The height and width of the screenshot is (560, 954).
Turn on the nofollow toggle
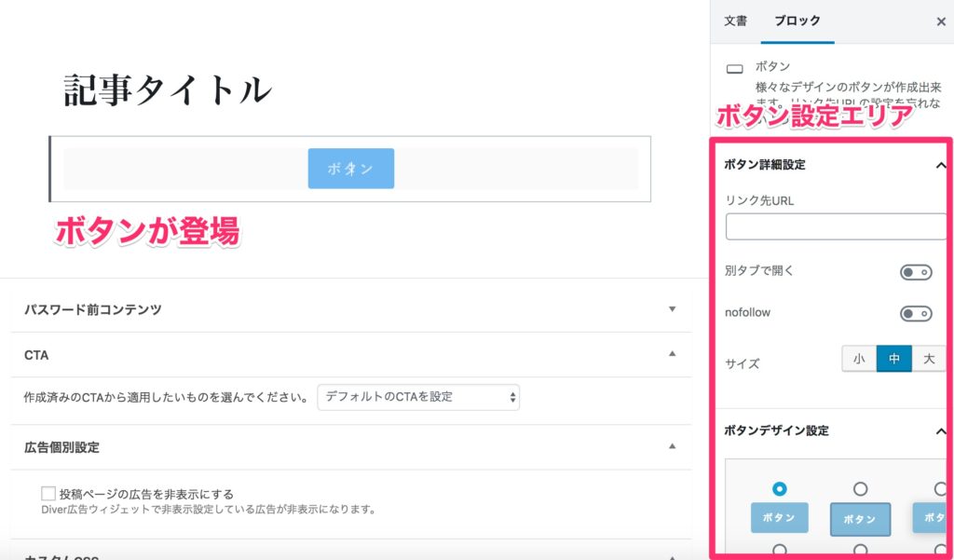pos(915,313)
